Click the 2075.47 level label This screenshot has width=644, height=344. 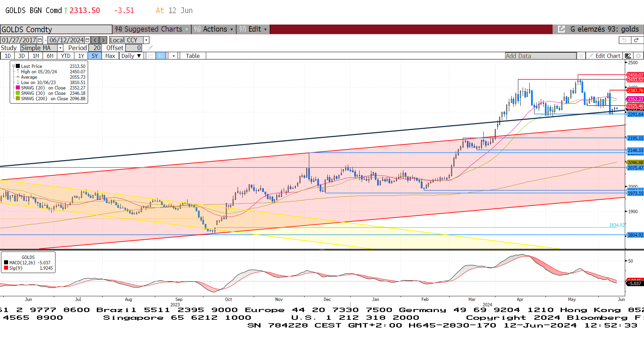pos(635,168)
